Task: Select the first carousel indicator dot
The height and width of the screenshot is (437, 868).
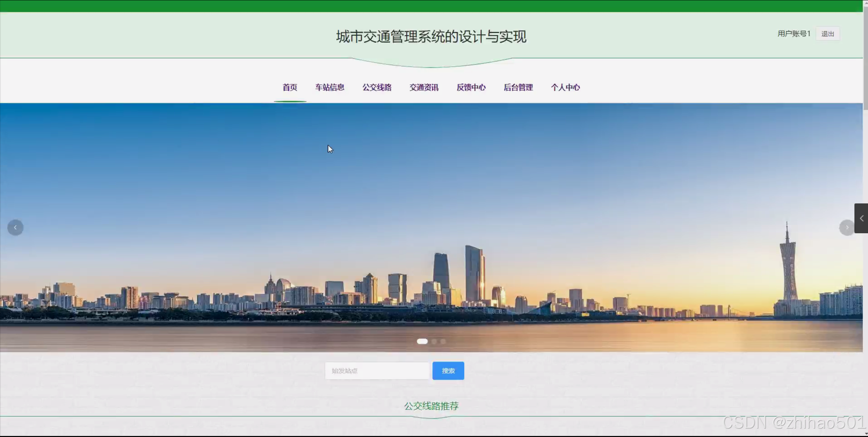Action: point(422,341)
